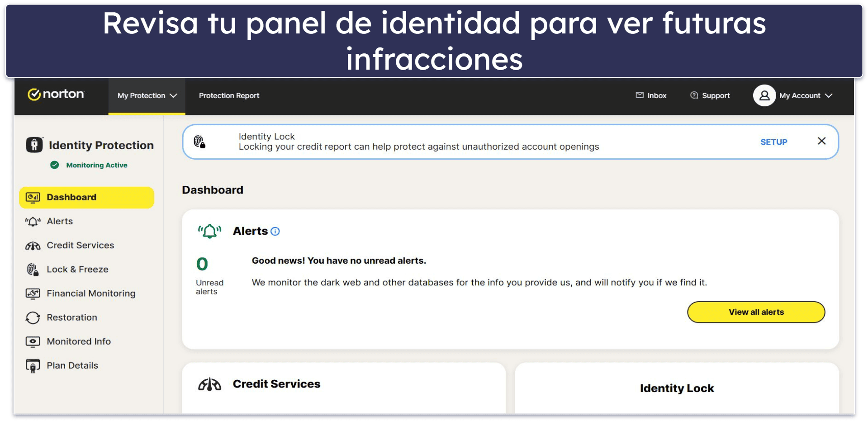Click the Plan Details icon
This screenshot has height=421, width=868.
pyautogui.click(x=33, y=366)
